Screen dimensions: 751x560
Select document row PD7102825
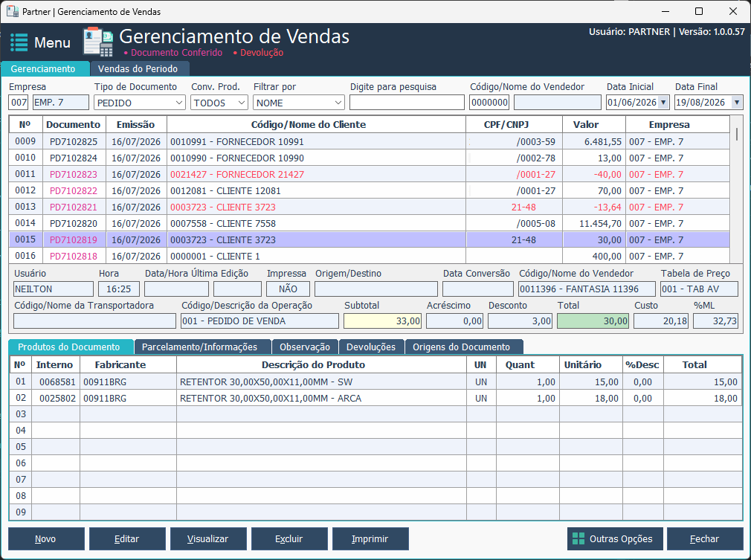coord(369,141)
